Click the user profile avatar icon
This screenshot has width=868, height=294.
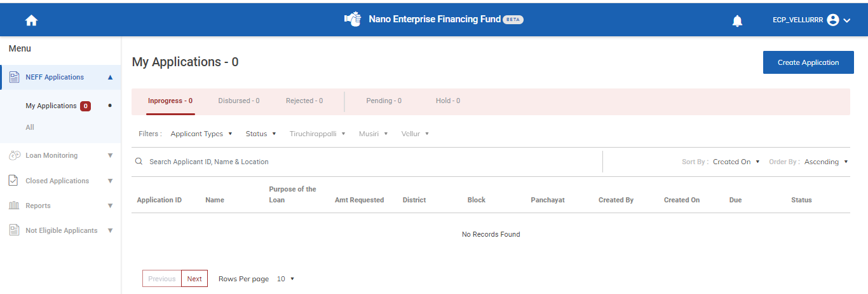click(833, 20)
